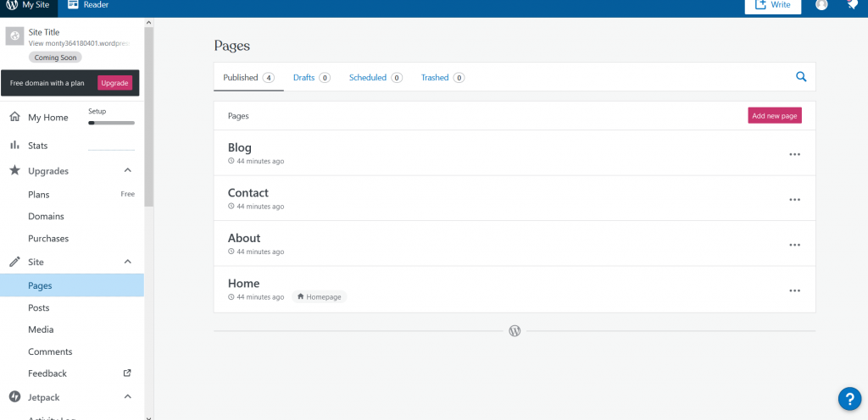Click the Site pencil icon
Image resolution: width=868 pixels, height=420 pixels.
[x=15, y=262]
